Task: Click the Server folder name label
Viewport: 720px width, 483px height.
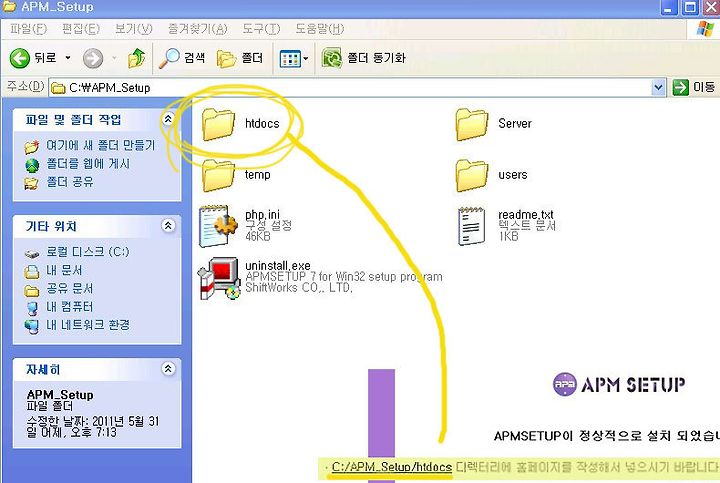Action: (515, 124)
